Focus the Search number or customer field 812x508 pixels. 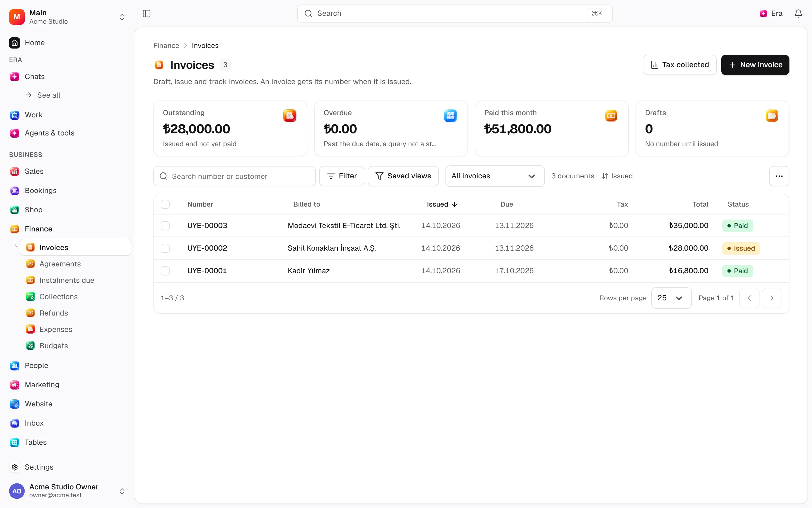pos(234,176)
